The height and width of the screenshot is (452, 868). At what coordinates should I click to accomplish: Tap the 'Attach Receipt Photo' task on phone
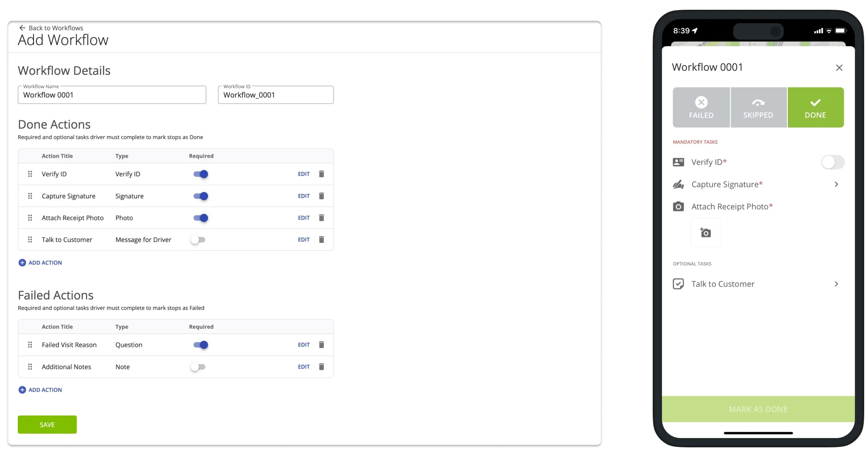[732, 206]
